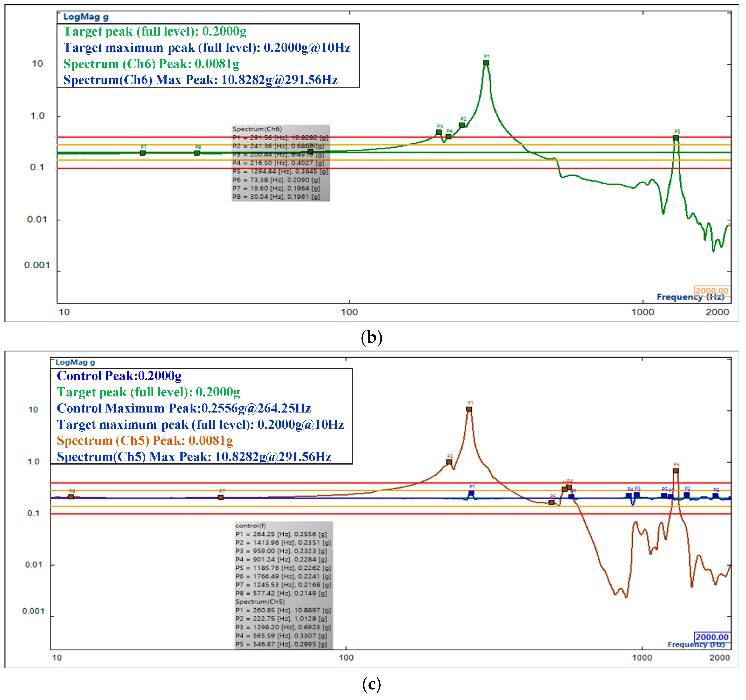Click LogMag g label in top chart
This screenshot has height=700, width=746.
click(86, 17)
